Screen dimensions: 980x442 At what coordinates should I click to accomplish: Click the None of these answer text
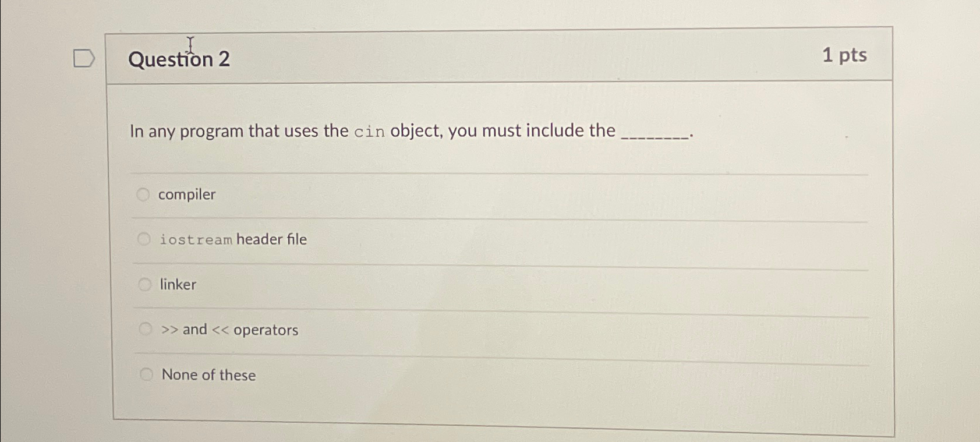(x=208, y=375)
